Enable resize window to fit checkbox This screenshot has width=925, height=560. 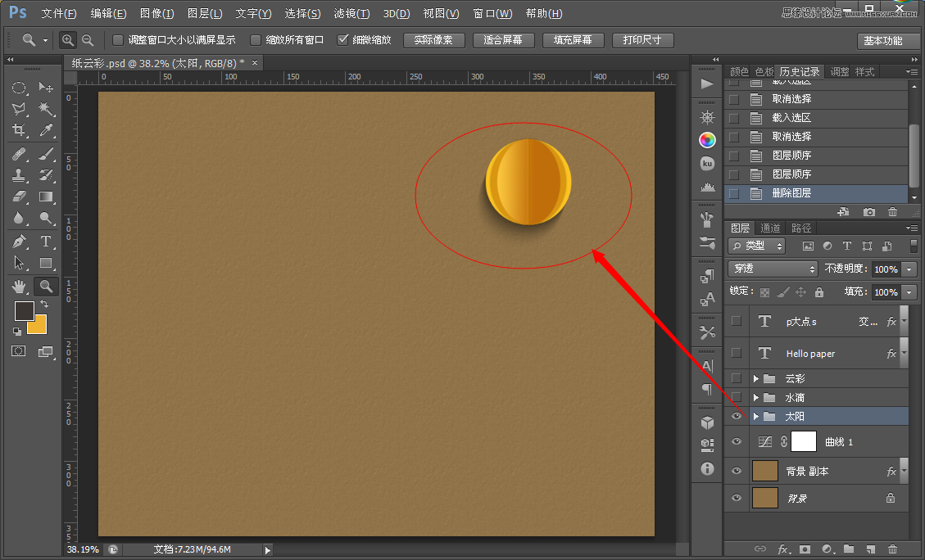[118, 40]
